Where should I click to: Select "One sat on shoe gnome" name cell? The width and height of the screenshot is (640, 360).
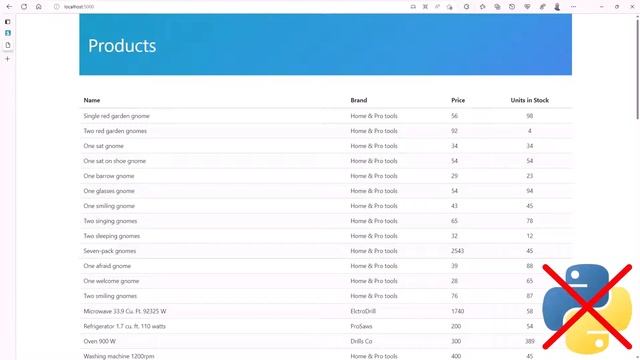[x=115, y=161]
